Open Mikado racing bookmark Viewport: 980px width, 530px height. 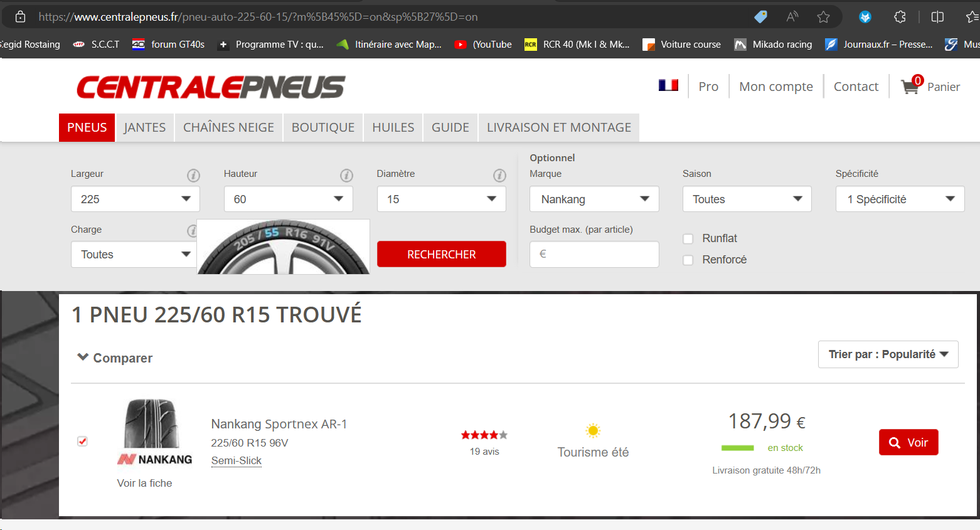tap(774, 45)
